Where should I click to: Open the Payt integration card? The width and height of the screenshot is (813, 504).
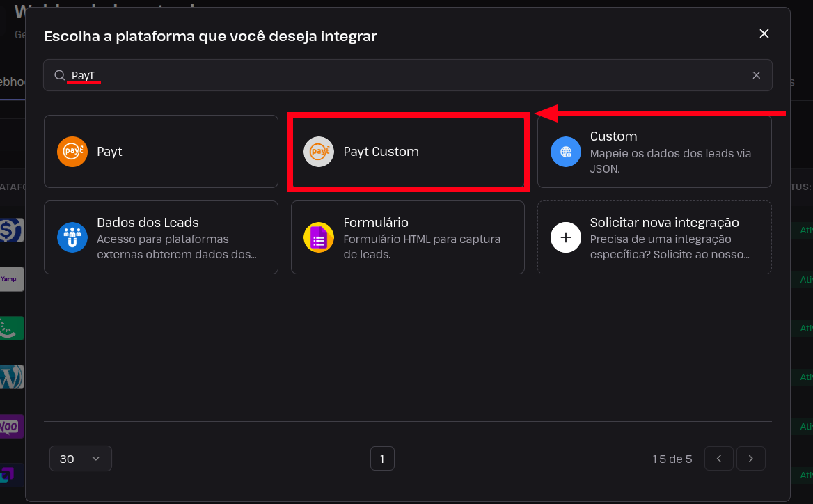[x=161, y=151]
